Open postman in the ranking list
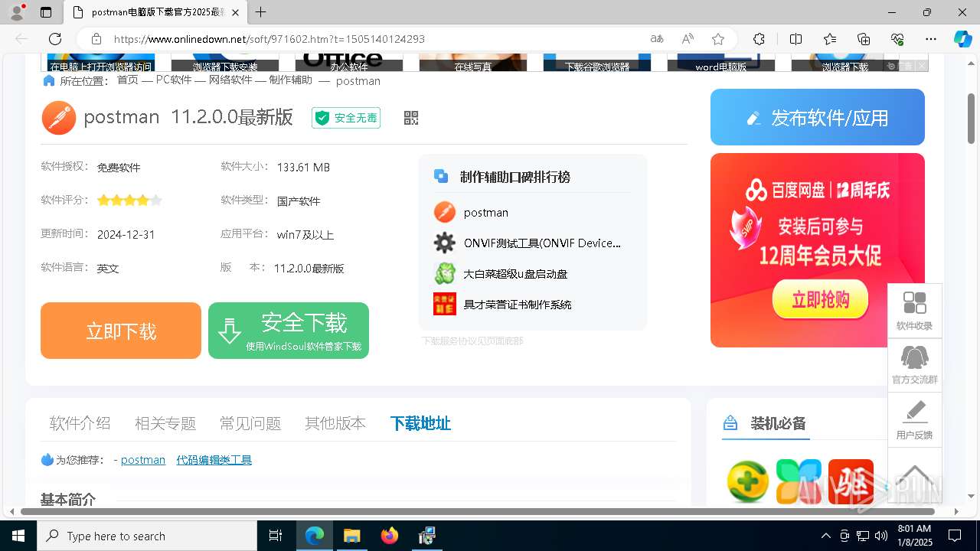 (486, 213)
